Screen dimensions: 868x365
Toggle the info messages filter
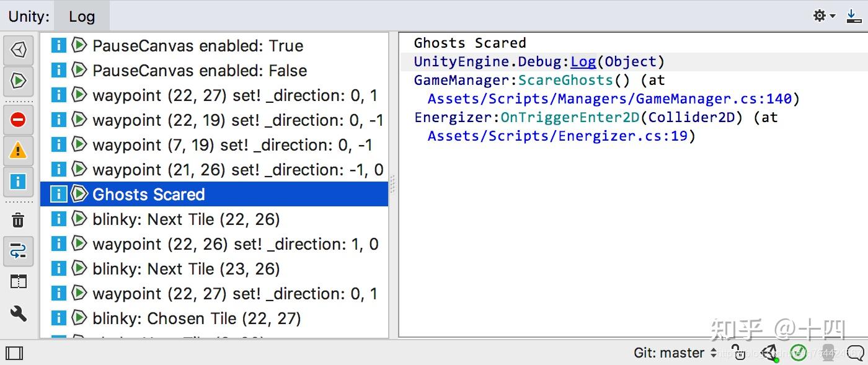(19, 182)
